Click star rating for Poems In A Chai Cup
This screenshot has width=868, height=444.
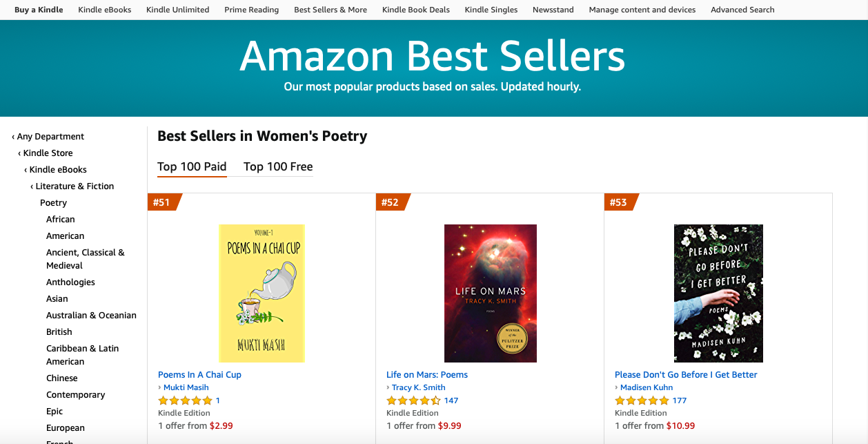tap(185, 400)
